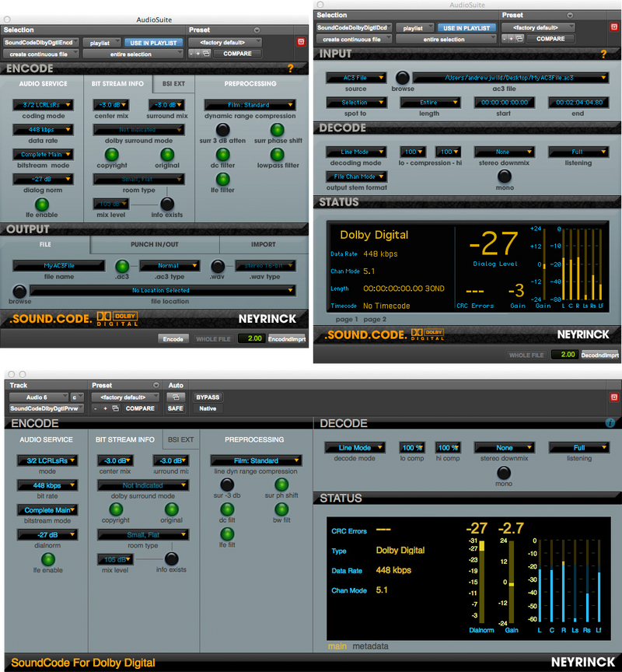Image resolution: width=622 pixels, height=672 pixels.
Task: Toggle lfe enable in the top Encode window
Action: click(x=41, y=204)
